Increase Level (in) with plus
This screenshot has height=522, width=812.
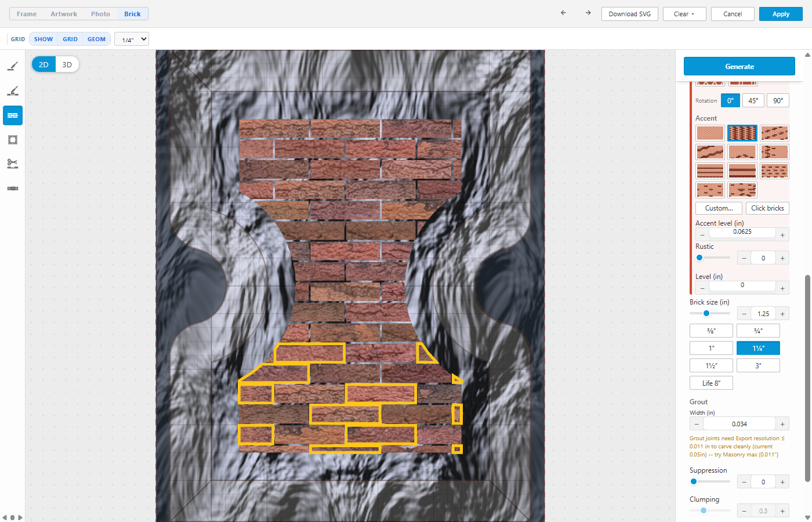point(782,288)
